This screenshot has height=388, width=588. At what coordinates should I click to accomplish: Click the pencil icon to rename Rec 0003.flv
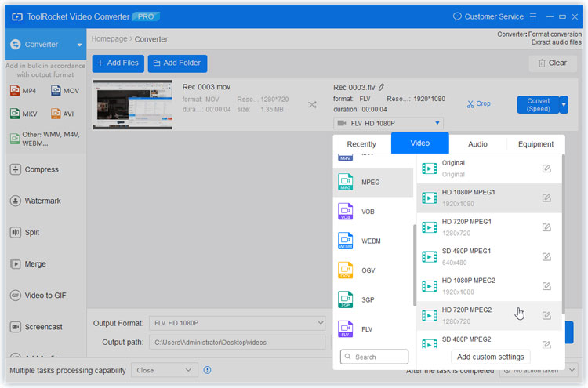click(381, 87)
